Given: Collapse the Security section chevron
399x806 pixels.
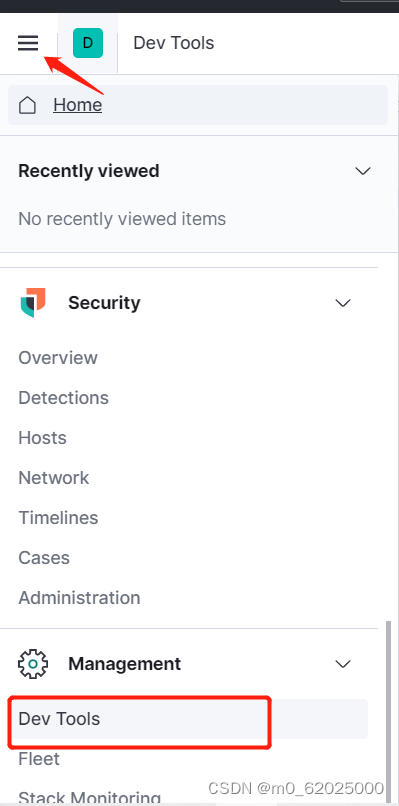Looking at the screenshot, I should point(343,303).
